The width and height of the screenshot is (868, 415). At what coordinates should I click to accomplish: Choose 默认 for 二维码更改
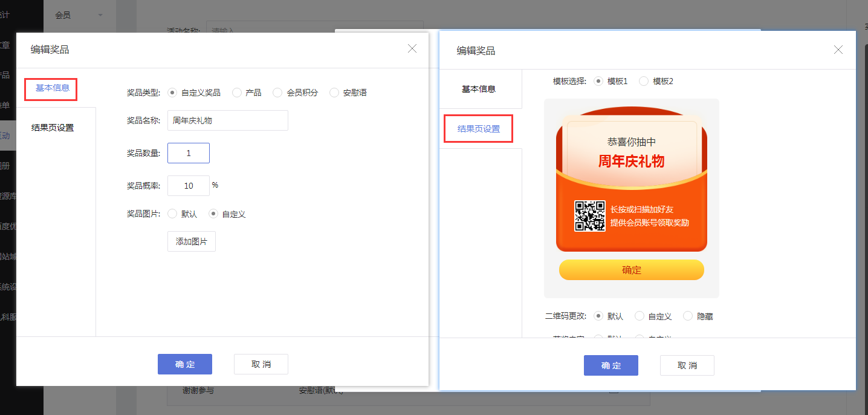tap(598, 316)
